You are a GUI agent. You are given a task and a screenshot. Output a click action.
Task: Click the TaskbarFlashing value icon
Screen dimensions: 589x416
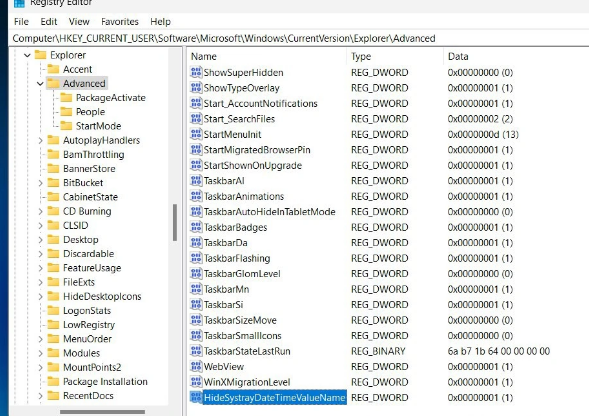coord(196,258)
